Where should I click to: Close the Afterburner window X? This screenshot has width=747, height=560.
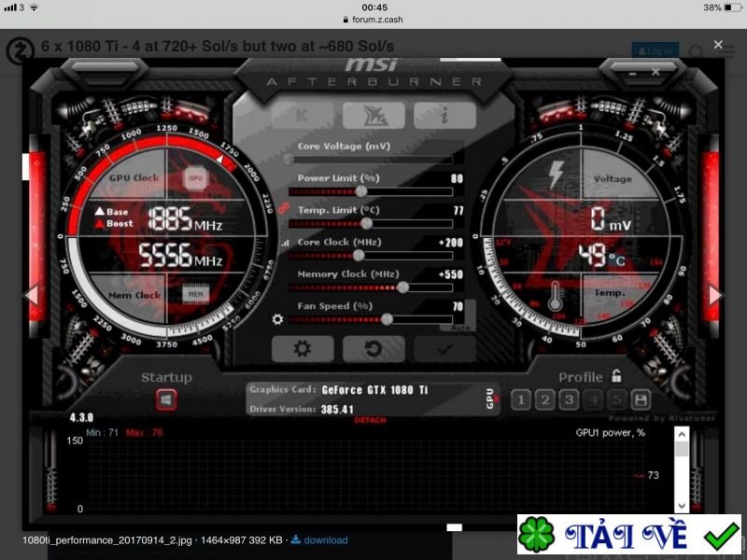(655, 72)
